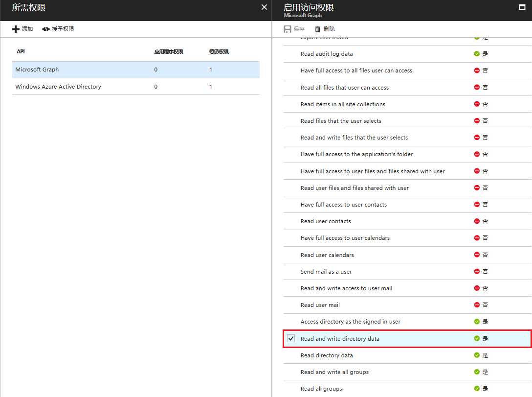Click the application permissions (应用程序权限) column header

(169, 52)
